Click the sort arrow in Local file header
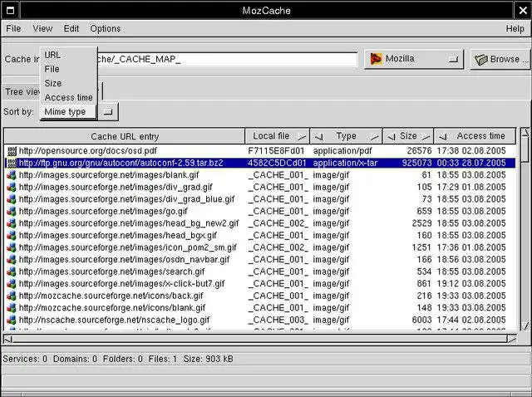Viewport: 532px width, 397px height. click(301, 137)
